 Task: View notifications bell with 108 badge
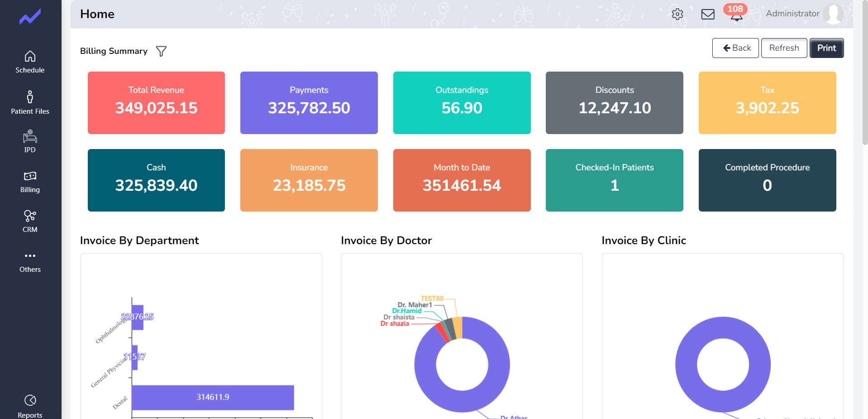click(736, 13)
